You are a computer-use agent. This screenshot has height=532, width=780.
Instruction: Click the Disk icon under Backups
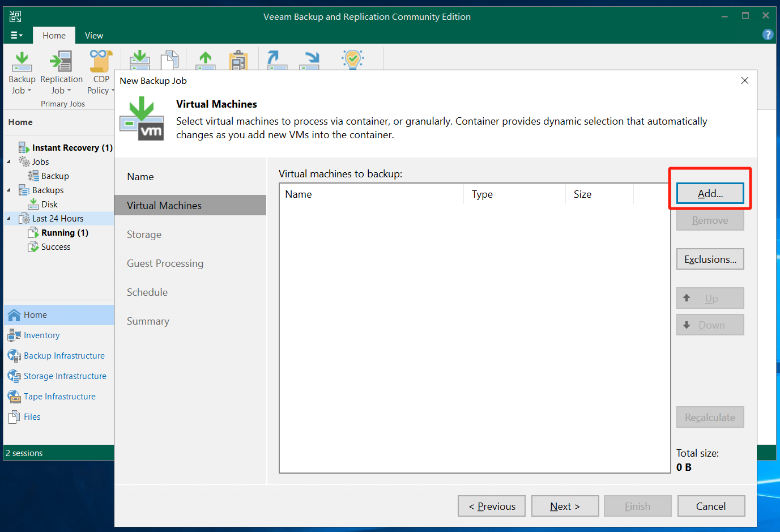pos(33,204)
